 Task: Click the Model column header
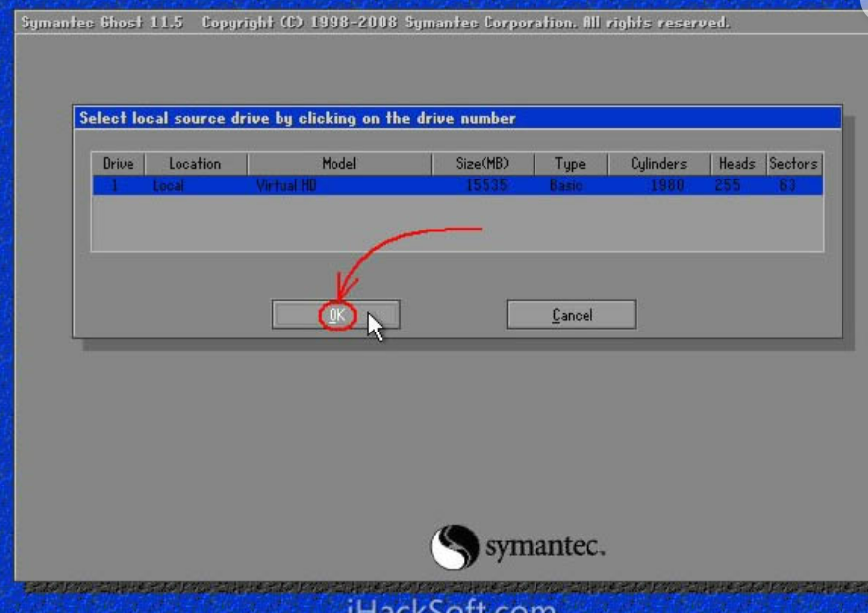click(x=338, y=164)
